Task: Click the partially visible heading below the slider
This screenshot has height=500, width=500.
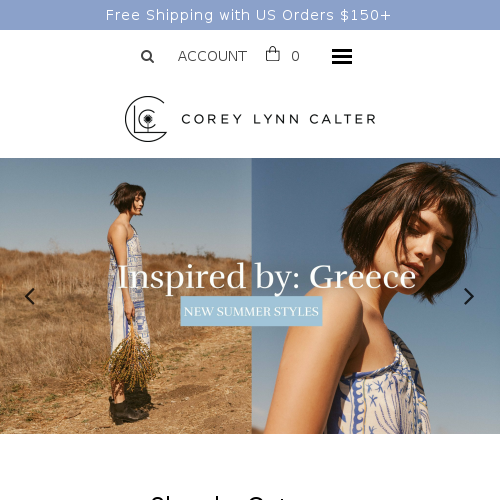Action: [x=219, y=497]
